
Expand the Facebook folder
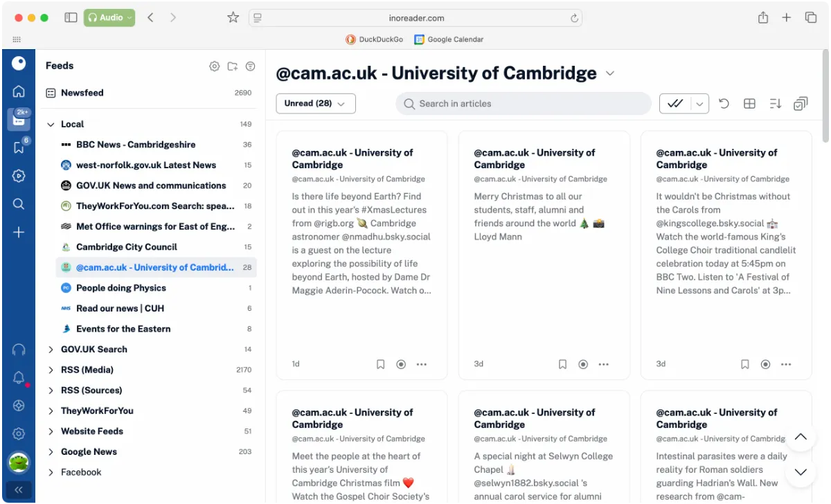[50, 472]
